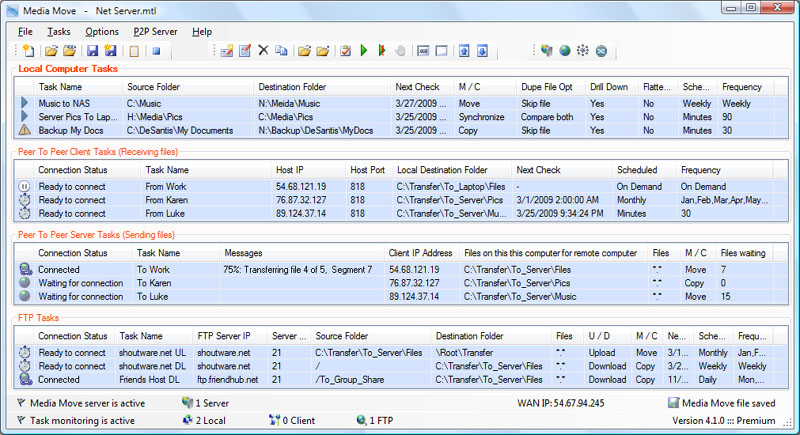800x435 pixels.
Task: Click the globe icon in the toolbar
Action: (x=564, y=50)
